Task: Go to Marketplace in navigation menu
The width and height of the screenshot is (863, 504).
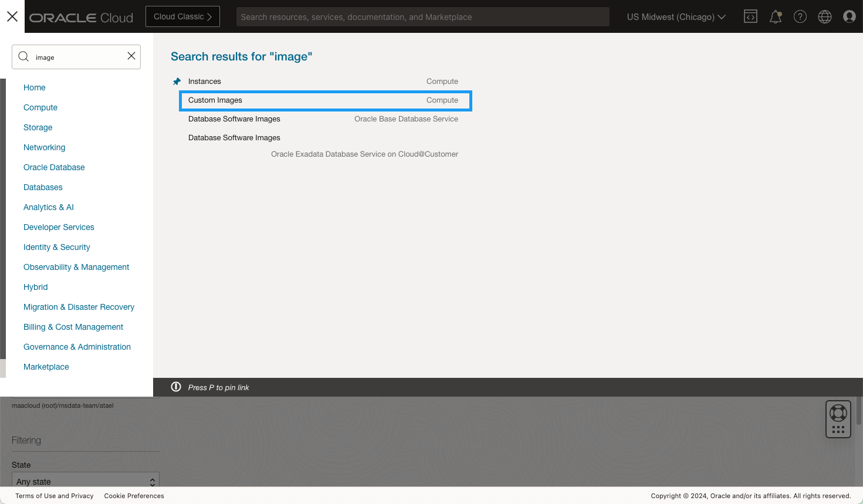Action: pyautogui.click(x=46, y=367)
